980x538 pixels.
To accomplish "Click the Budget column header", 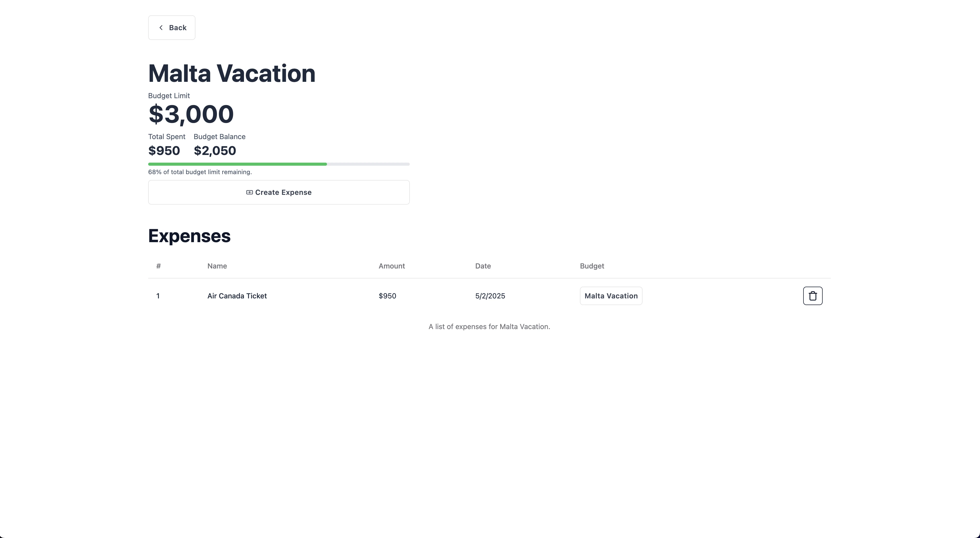I will pos(592,266).
